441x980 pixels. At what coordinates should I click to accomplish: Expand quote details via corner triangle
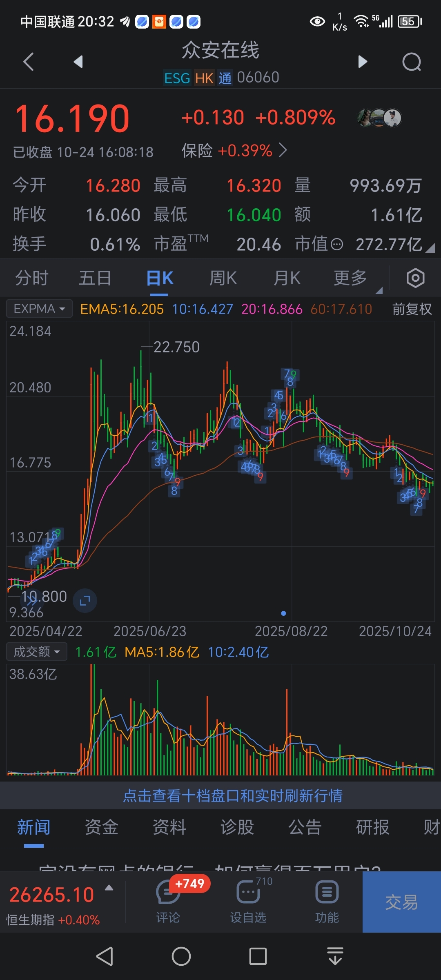[x=430, y=248]
